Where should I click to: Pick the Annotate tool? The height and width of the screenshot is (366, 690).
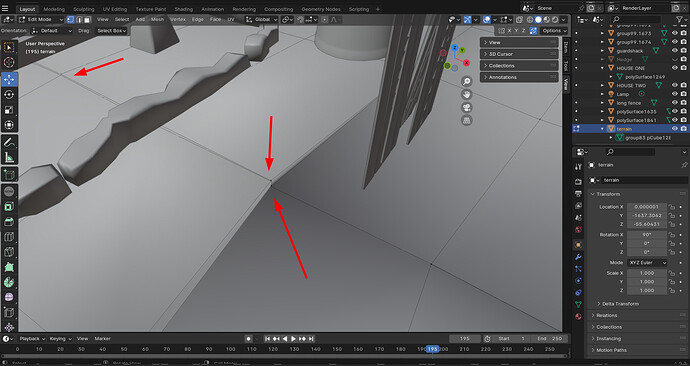9,142
